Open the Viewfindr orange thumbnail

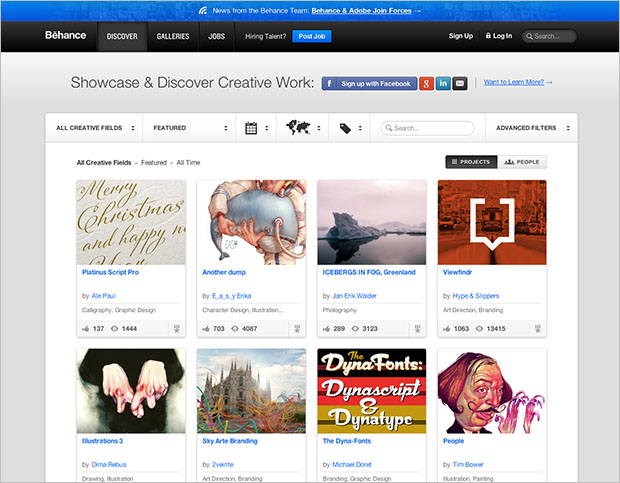(x=492, y=222)
